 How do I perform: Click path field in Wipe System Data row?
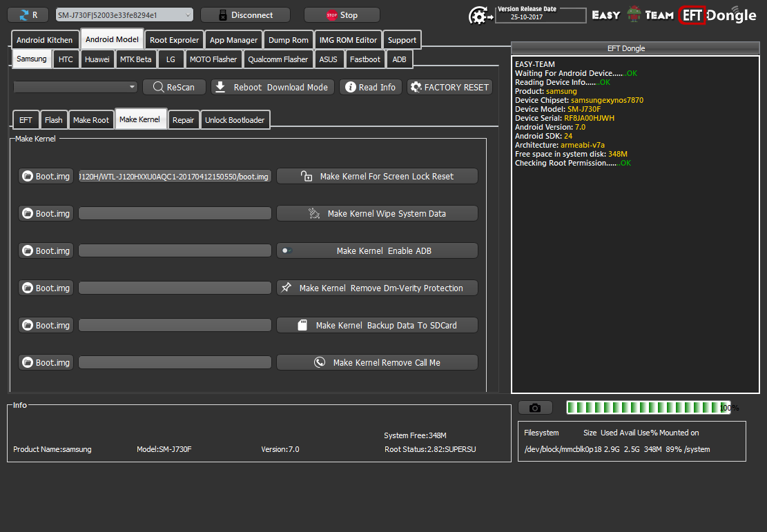coord(175,214)
